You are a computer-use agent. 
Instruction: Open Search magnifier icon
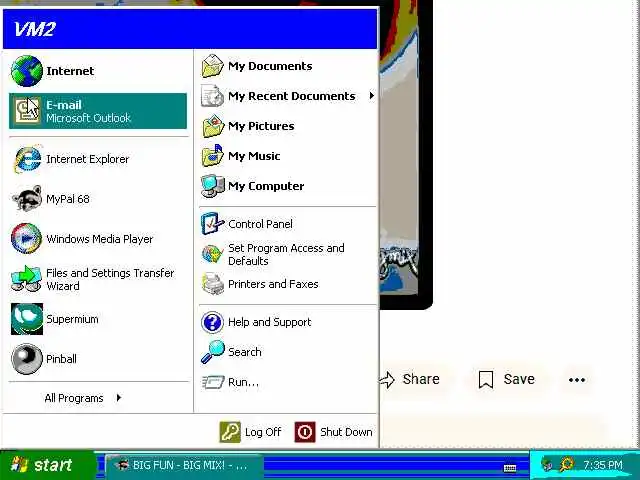click(213, 352)
